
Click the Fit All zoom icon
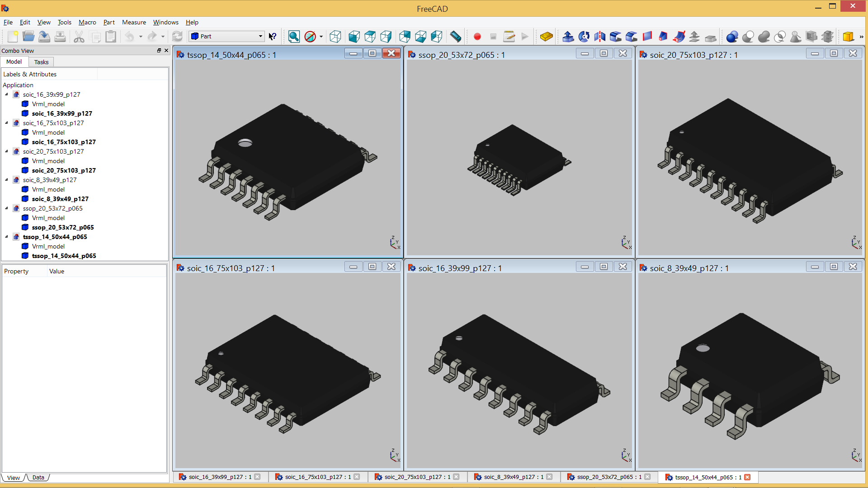tap(294, 37)
